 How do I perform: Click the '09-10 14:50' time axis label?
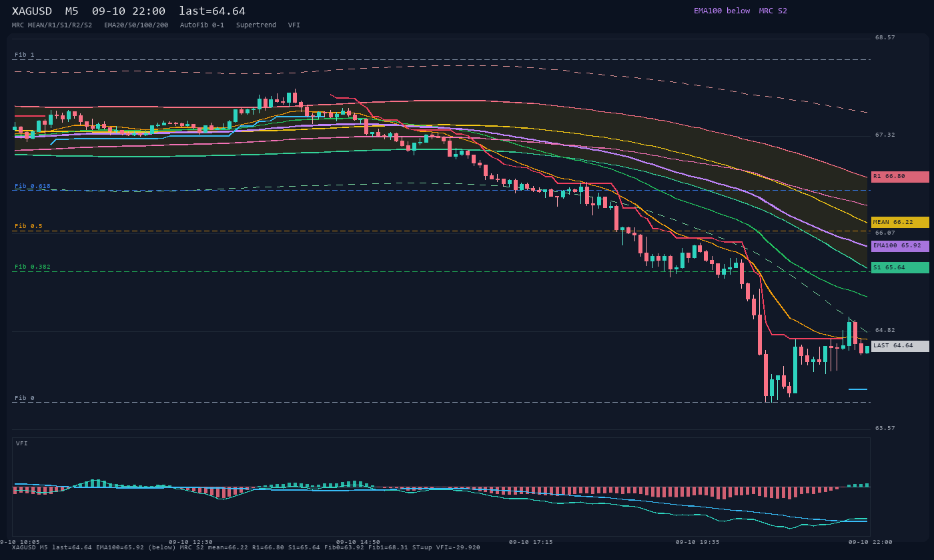point(358,542)
